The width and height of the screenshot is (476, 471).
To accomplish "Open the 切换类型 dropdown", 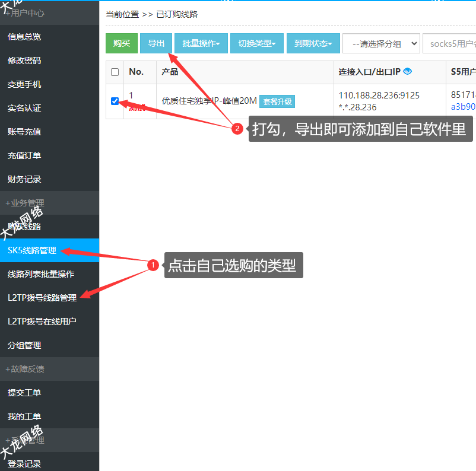I will pos(257,43).
